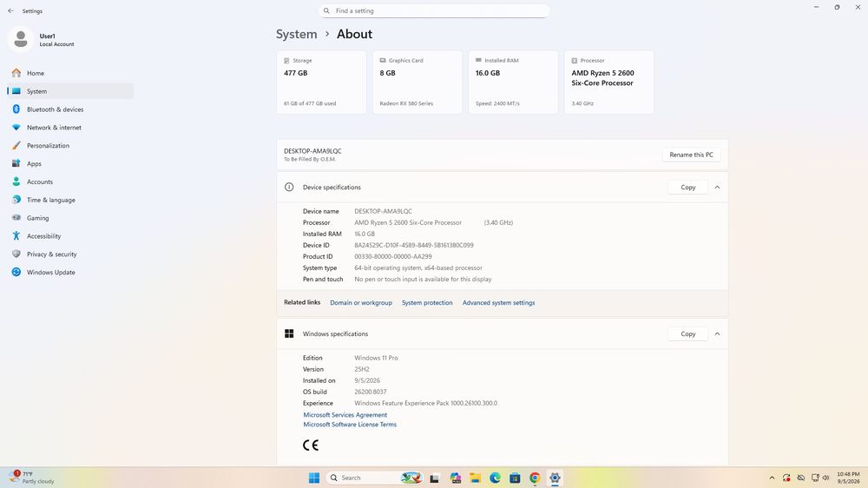Select the Edition value Windows 11 Pro
Viewport: 868px width, 488px height.
[x=376, y=358]
